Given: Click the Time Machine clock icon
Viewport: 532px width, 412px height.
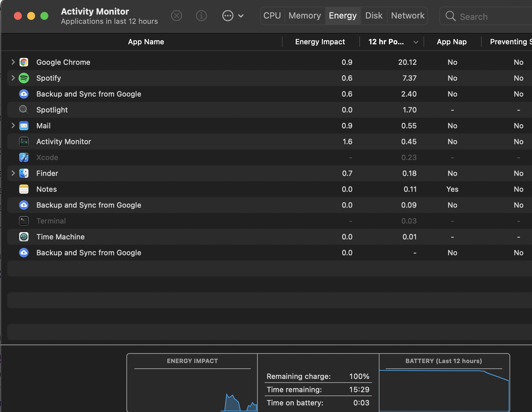Looking at the screenshot, I should pyautogui.click(x=24, y=237).
